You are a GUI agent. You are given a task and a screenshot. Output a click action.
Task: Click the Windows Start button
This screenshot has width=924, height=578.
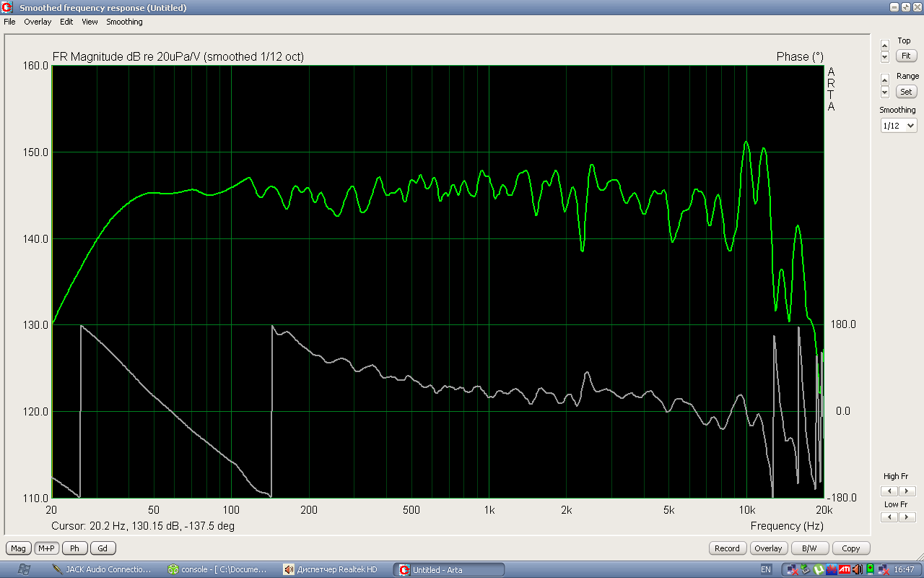click(x=24, y=569)
